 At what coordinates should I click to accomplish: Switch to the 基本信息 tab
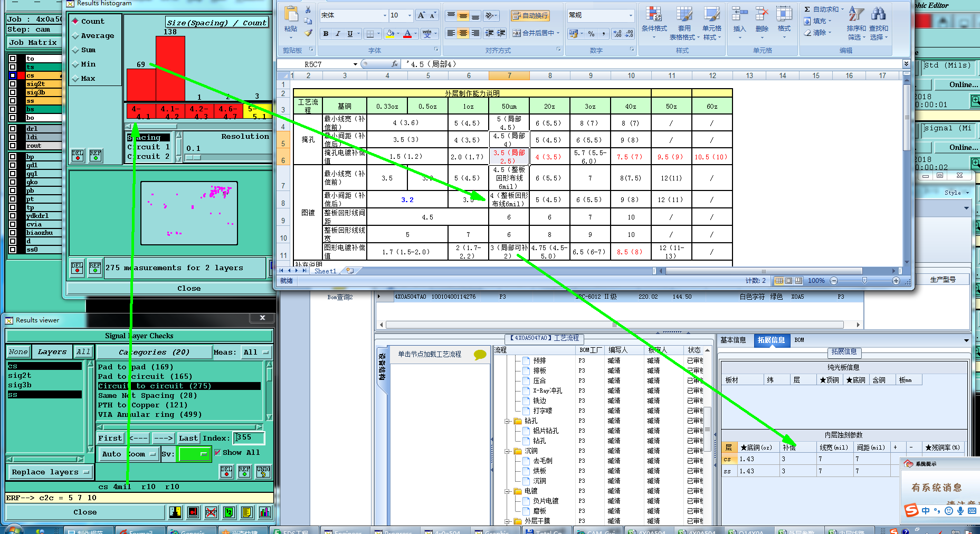pyautogui.click(x=733, y=340)
